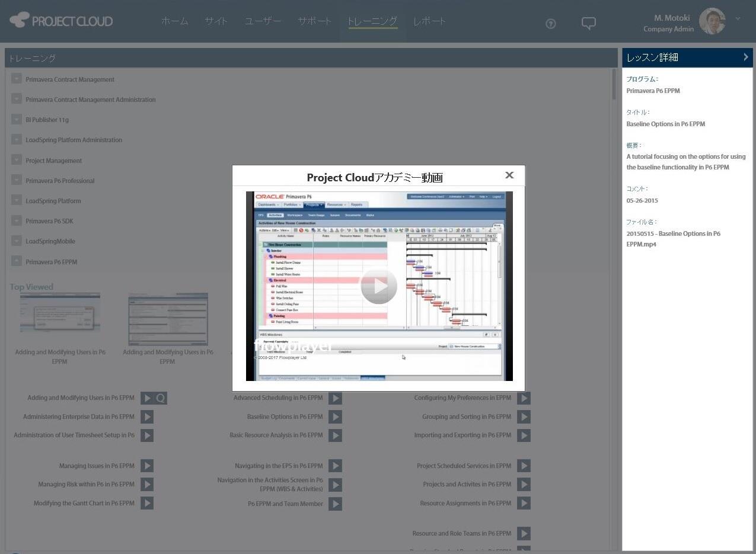Open quiz icon for Adding and Modifying Users
The height and width of the screenshot is (554, 756).
[x=161, y=398]
